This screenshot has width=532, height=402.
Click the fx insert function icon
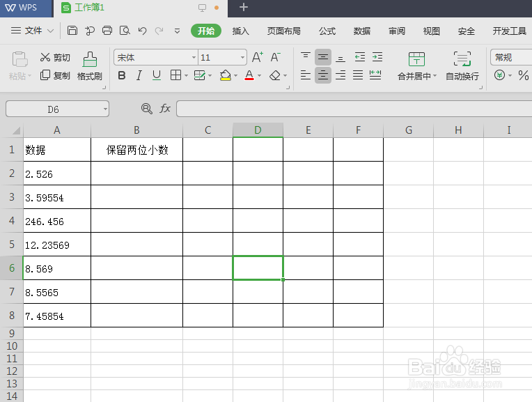click(165, 109)
